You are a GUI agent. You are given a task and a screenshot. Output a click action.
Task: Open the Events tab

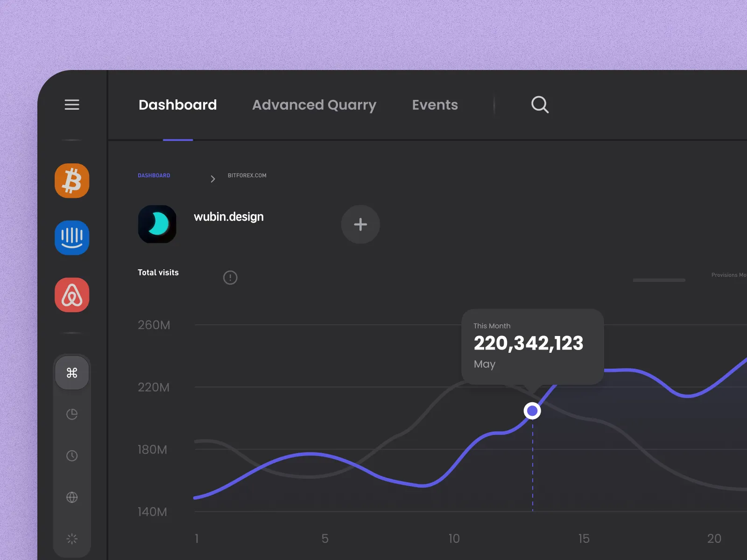click(435, 105)
